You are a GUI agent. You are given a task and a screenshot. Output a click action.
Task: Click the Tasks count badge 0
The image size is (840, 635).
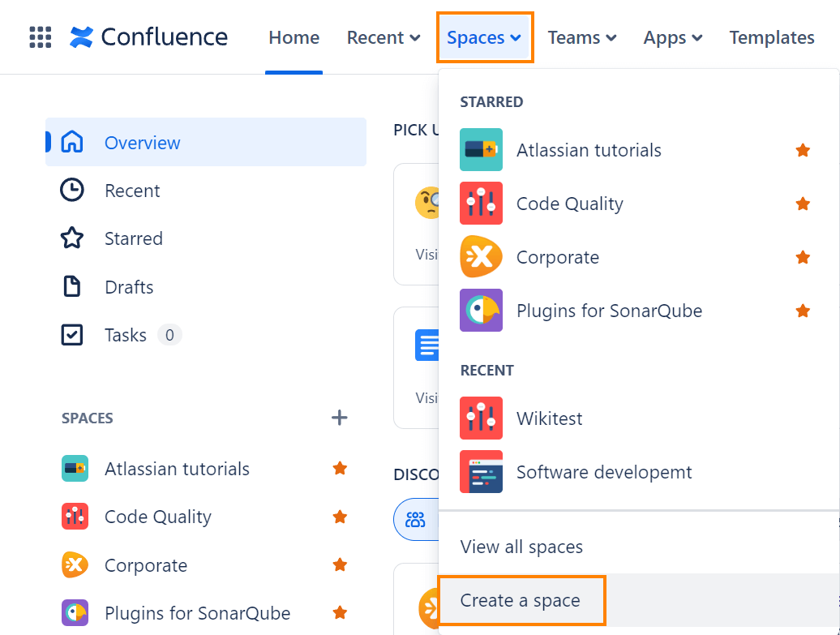(169, 335)
